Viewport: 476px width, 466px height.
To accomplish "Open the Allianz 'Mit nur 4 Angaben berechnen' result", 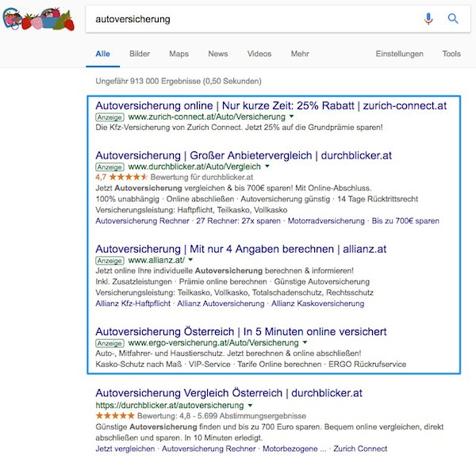I will point(240,248).
